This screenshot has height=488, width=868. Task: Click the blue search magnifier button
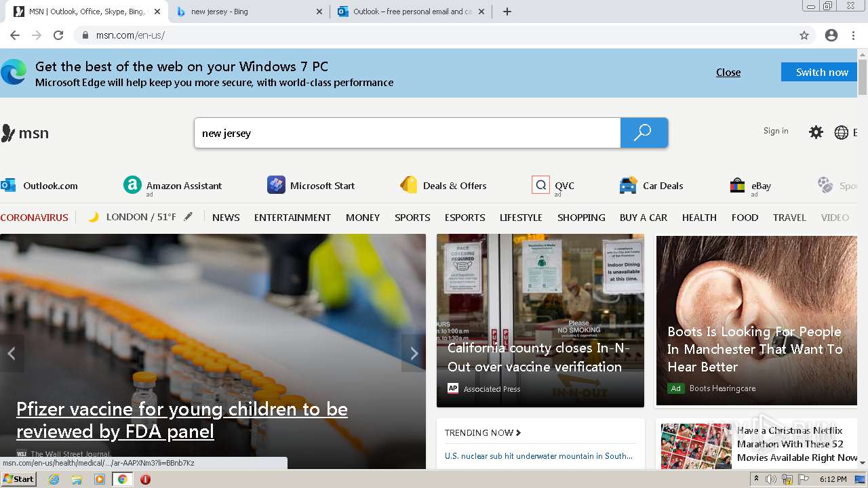coord(644,133)
